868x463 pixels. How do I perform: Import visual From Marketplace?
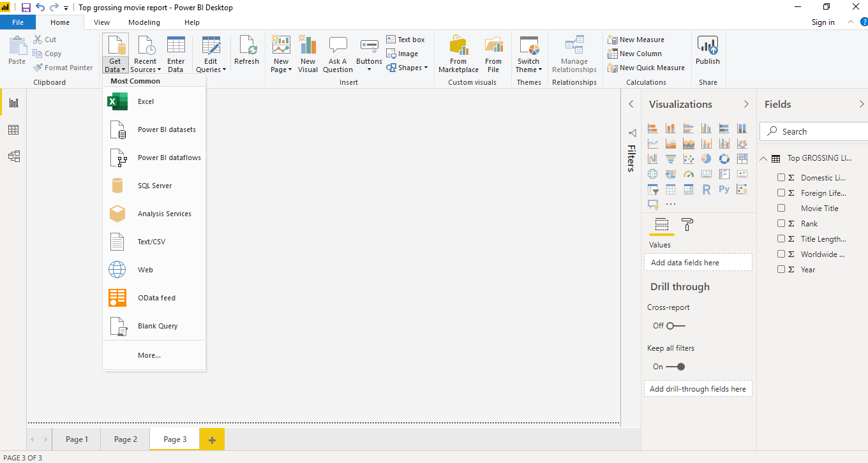click(x=458, y=54)
